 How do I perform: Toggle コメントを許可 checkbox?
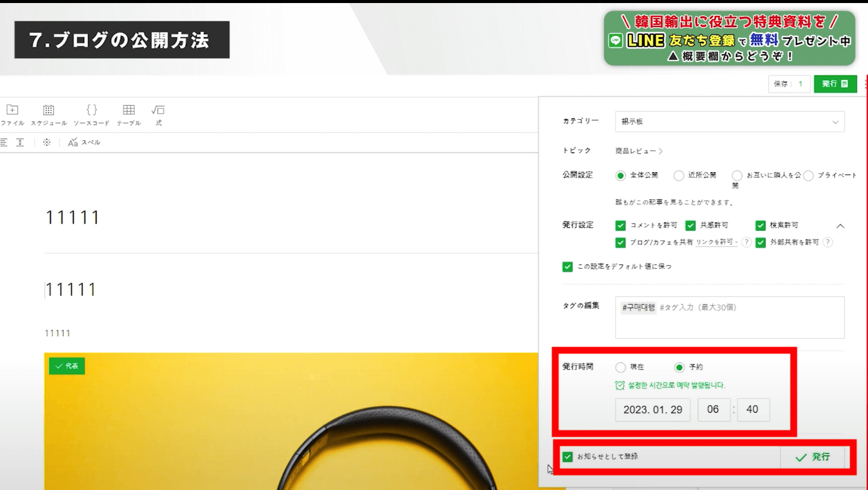(x=620, y=226)
